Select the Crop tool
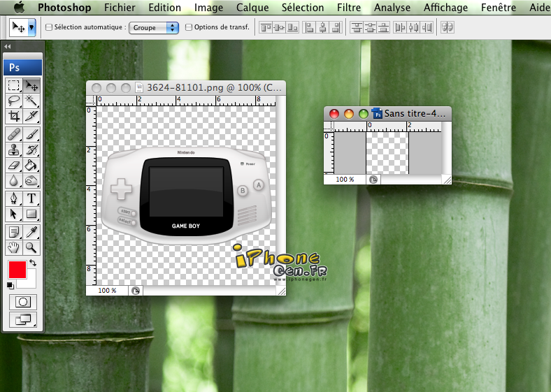The image size is (551, 392). pyautogui.click(x=14, y=116)
